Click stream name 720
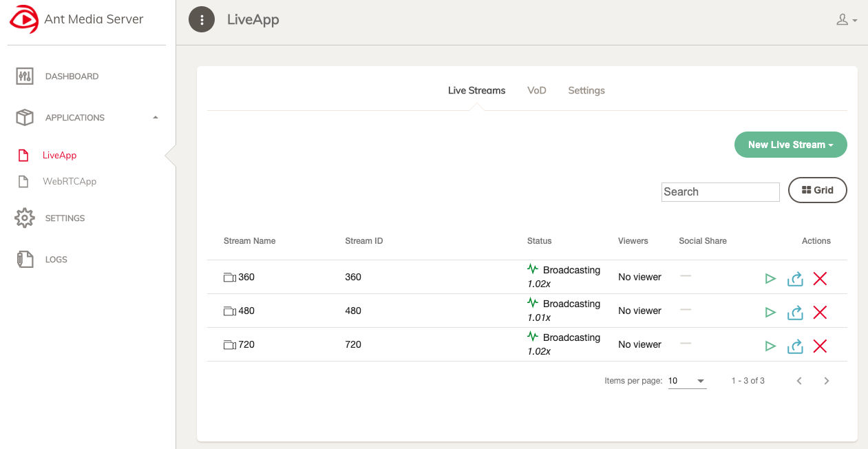Image resolution: width=868 pixels, height=449 pixels. pyautogui.click(x=246, y=344)
